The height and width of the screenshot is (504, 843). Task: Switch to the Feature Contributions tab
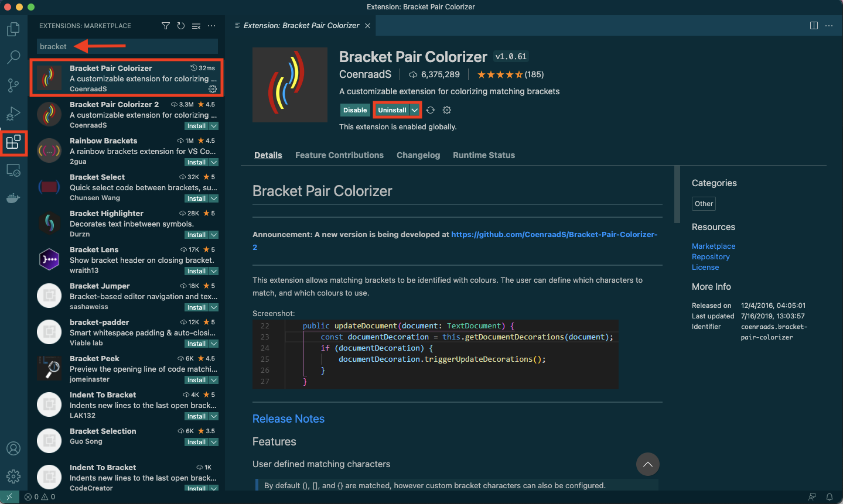[x=339, y=155]
